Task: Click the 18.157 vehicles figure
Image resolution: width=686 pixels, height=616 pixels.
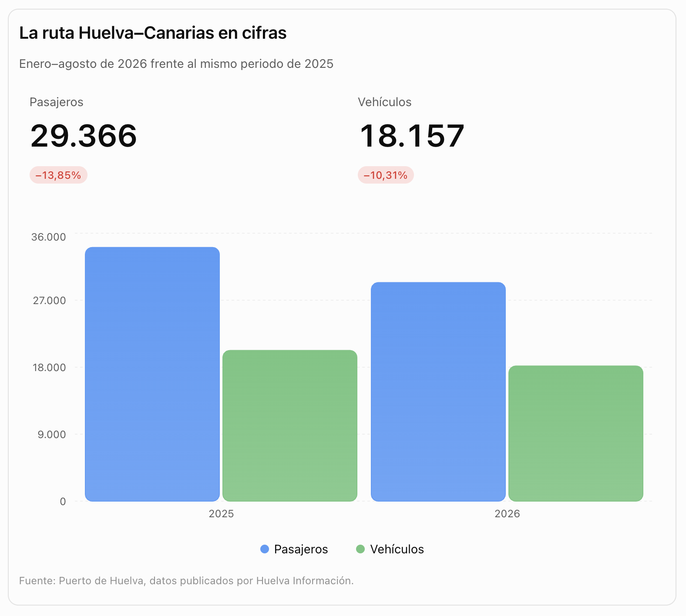Action: 412,136
